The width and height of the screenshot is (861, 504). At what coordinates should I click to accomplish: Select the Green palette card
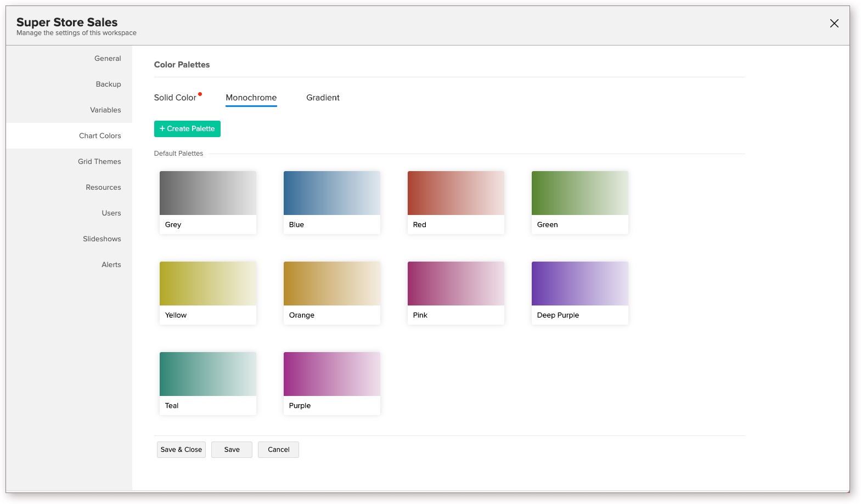tap(580, 202)
